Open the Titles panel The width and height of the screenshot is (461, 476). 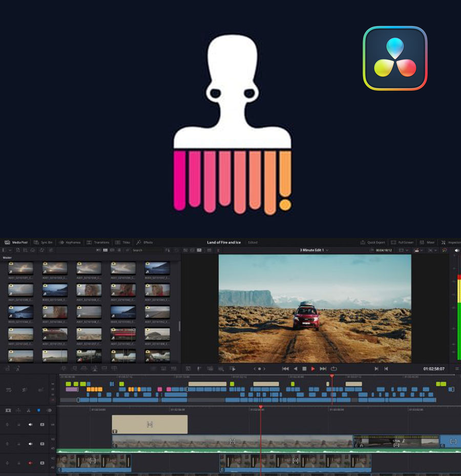coord(123,242)
